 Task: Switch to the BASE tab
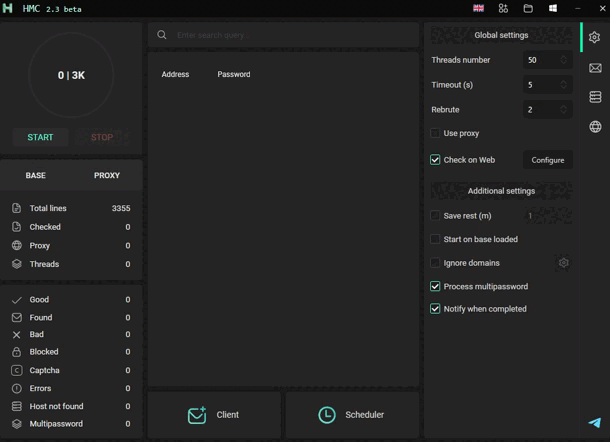(x=36, y=175)
